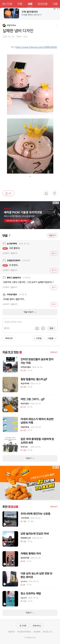Tap the share icon under the post

54,193
